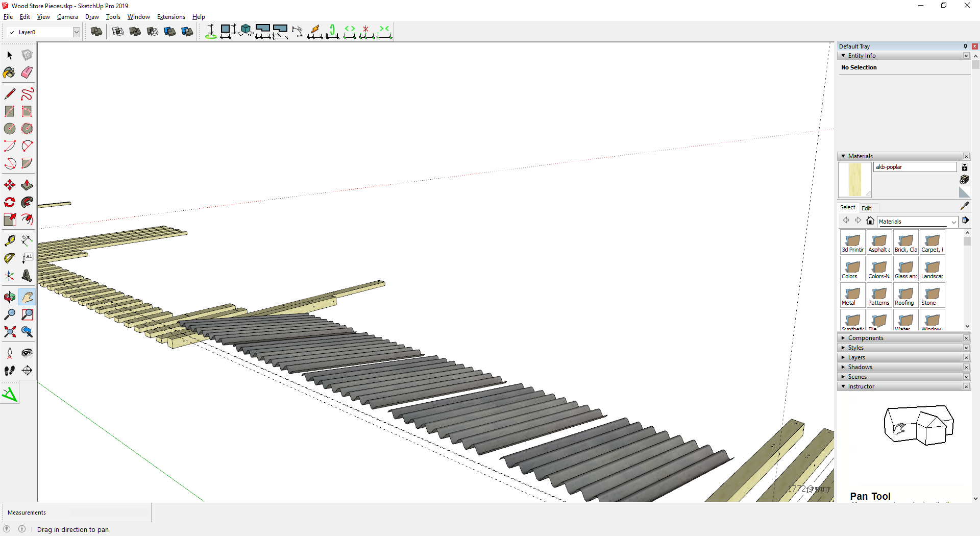
Task: Open the Stone materials folder
Action: pyautogui.click(x=932, y=295)
